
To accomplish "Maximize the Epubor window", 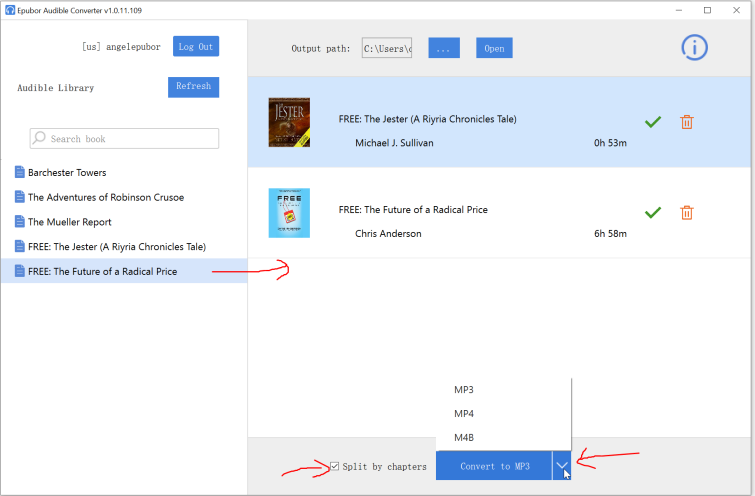I will coord(707,10).
